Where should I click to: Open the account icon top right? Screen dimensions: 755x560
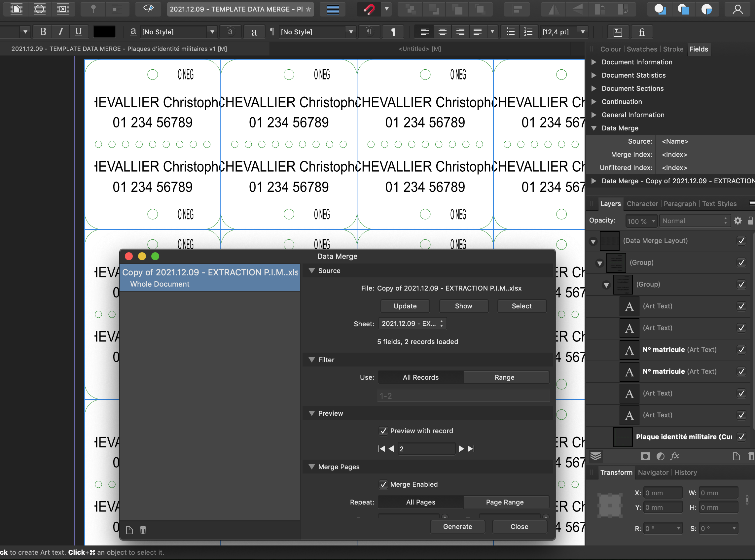click(738, 9)
